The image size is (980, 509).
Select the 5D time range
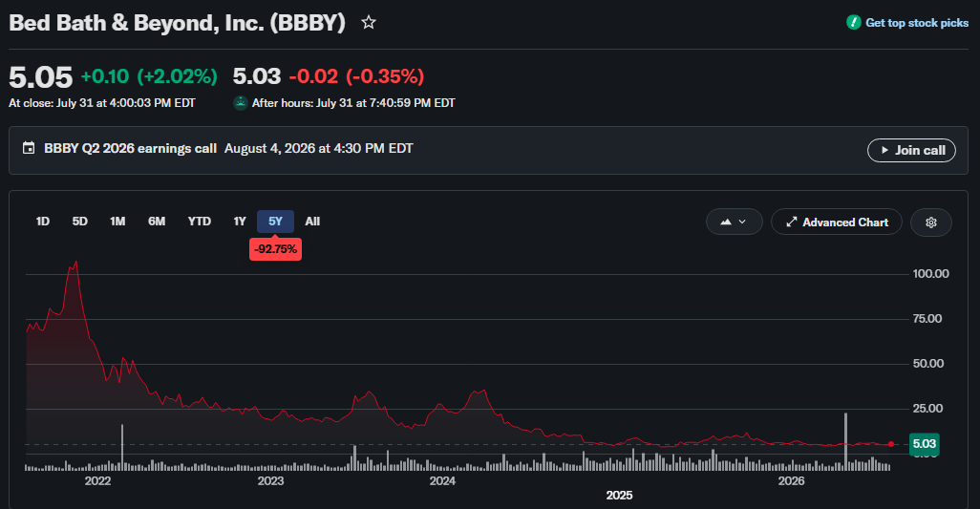click(79, 222)
